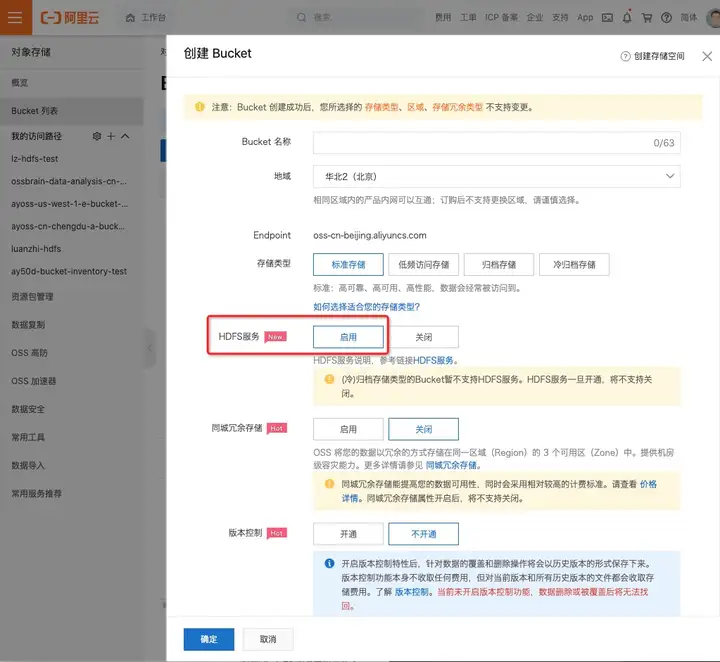Close the 创建 Bucket dialog
The width and height of the screenshot is (720, 662).
707,56
